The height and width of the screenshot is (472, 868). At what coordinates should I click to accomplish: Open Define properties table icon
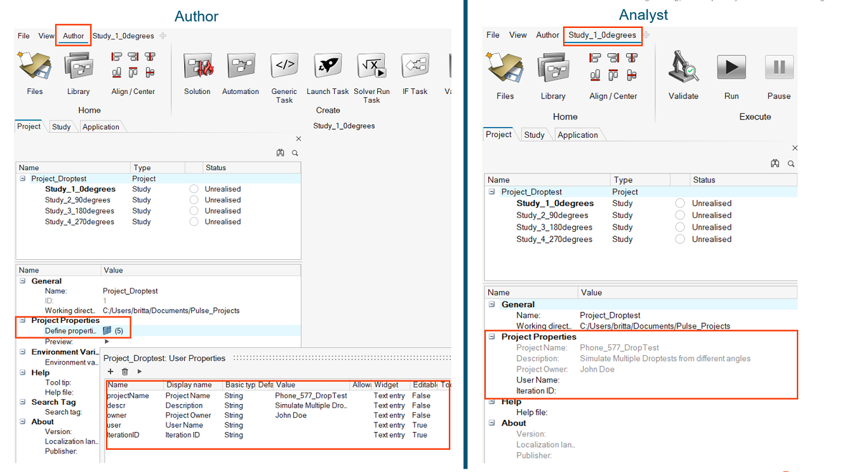click(107, 330)
